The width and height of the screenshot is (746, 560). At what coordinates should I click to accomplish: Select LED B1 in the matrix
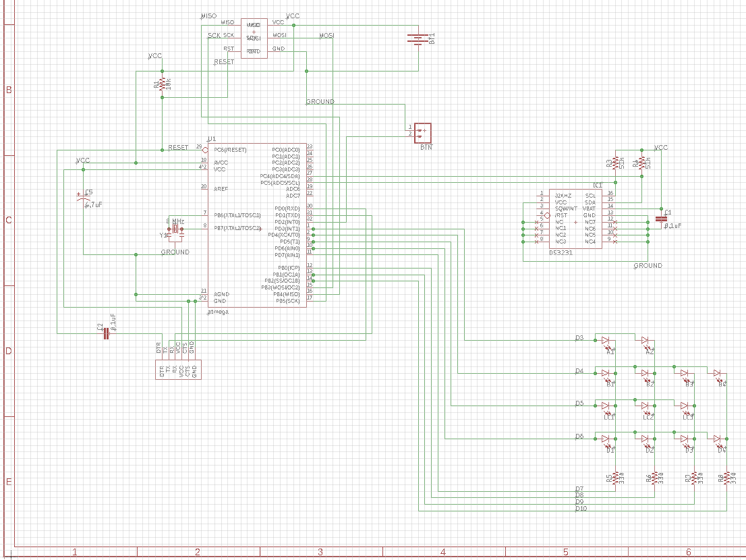606,374
